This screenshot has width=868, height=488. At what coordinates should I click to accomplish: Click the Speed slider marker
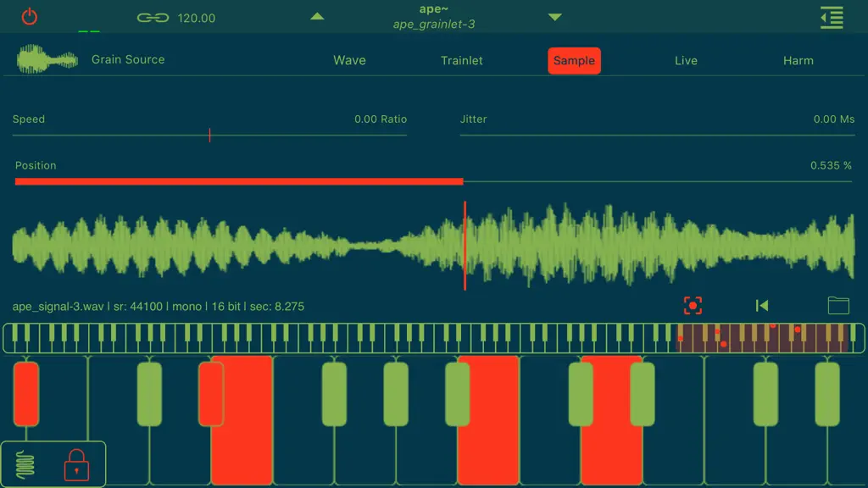(210, 135)
